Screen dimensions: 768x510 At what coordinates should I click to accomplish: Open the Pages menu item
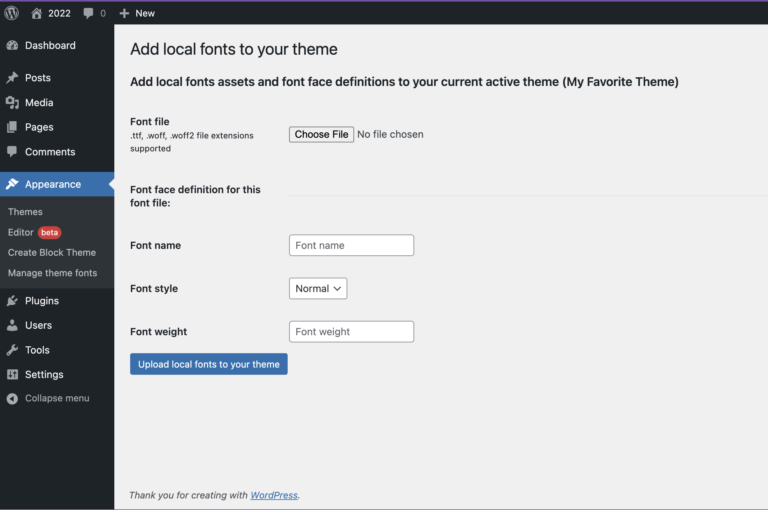click(x=39, y=127)
